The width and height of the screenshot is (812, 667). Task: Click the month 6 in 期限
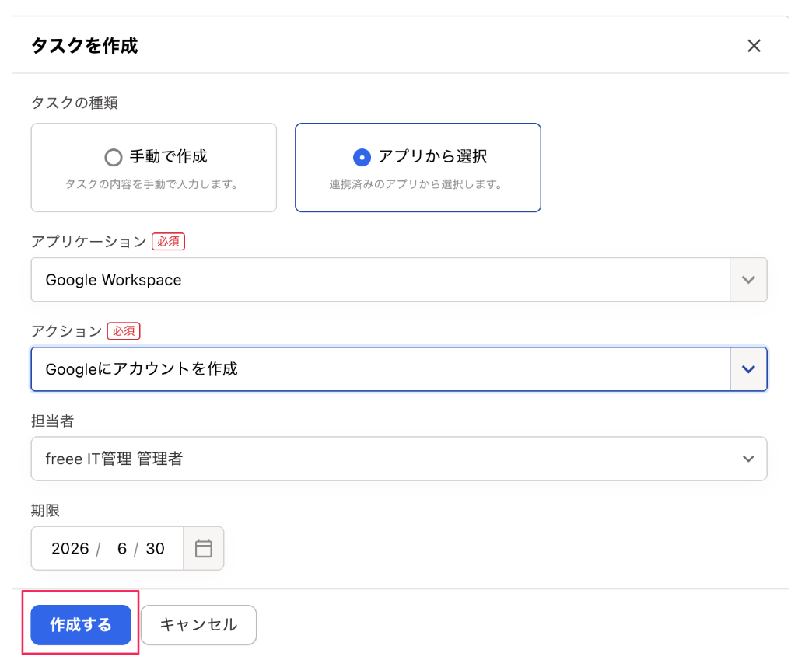pos(121,548)
